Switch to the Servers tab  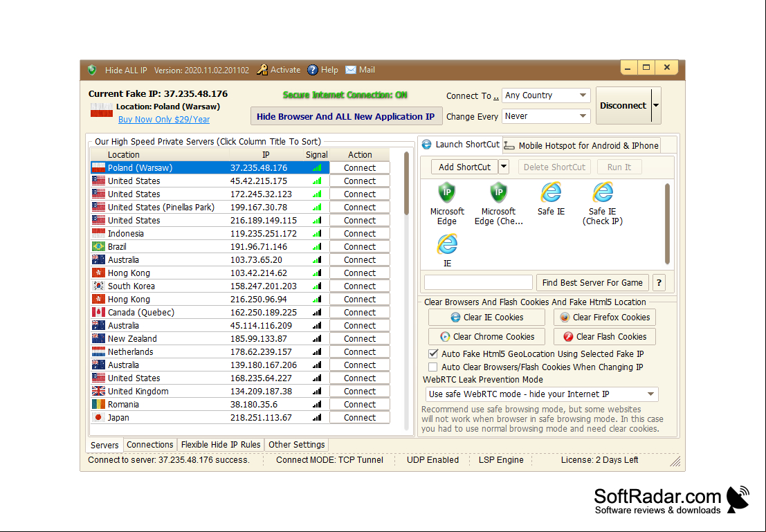pos(104,445)
